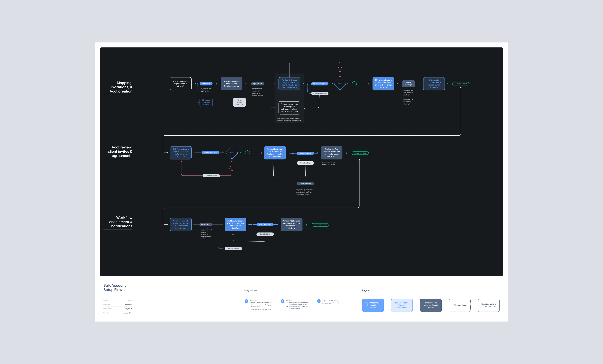Click the Accounts created green label
Screen dimensions: 603x364
pos(461,84)
